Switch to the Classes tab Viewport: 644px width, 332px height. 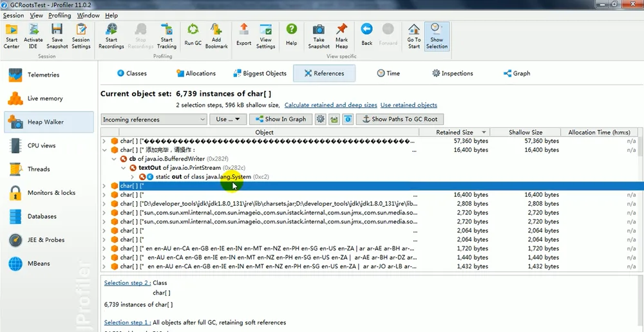(131, 73)
